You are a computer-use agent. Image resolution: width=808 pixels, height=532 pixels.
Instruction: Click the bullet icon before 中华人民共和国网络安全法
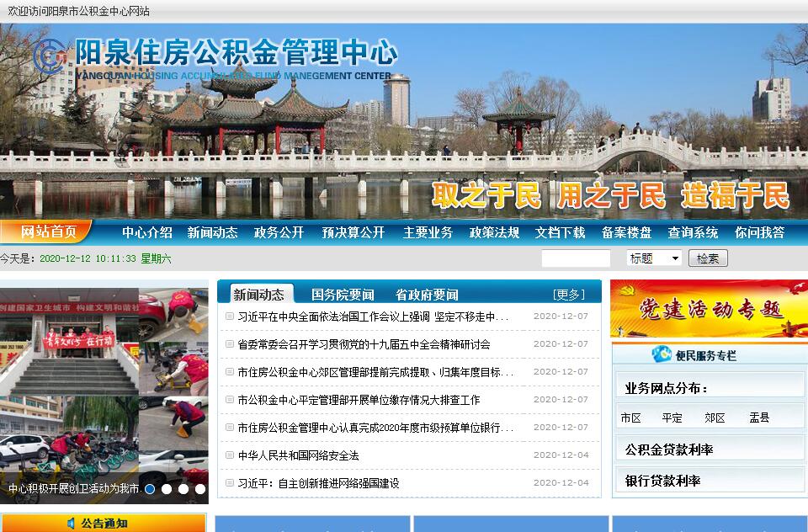coord(230,455)
